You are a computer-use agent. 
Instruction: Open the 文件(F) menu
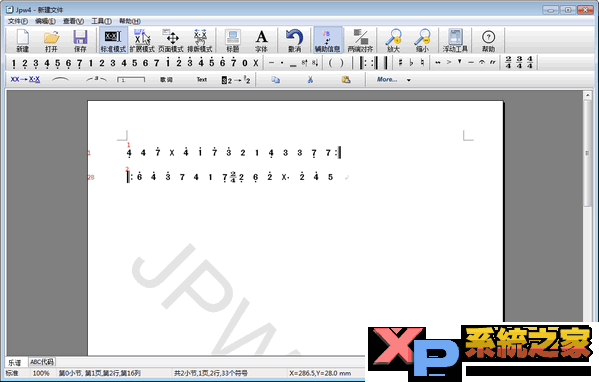pos(18,21)
